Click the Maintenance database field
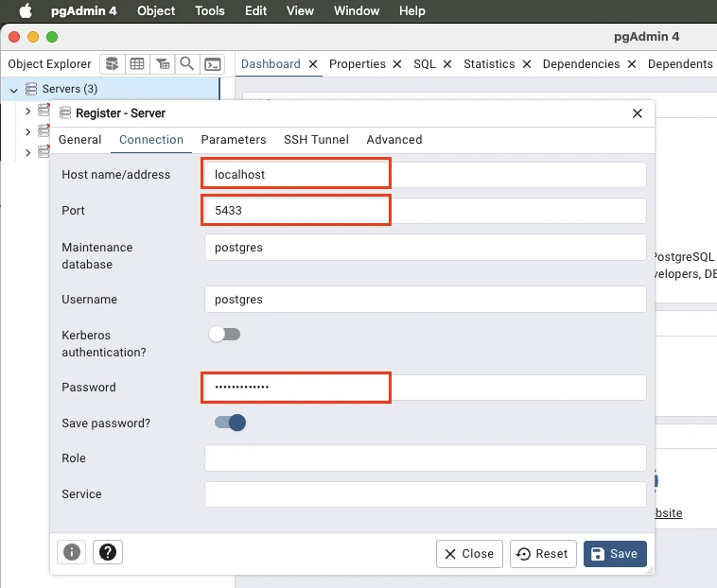 (426, 247)
